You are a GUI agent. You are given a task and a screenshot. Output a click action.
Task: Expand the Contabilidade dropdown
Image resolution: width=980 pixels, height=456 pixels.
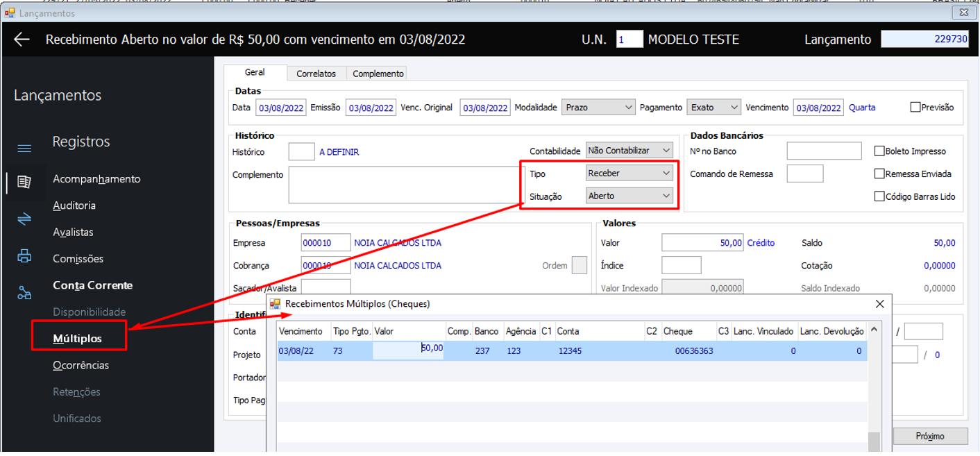[630, 151]
